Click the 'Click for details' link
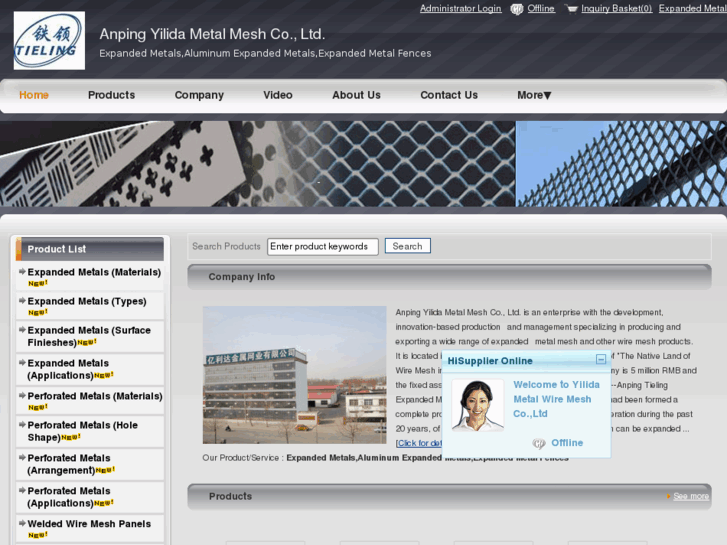Screen dimensions: 727x545 pyautogui.click(x=419, y=443)
